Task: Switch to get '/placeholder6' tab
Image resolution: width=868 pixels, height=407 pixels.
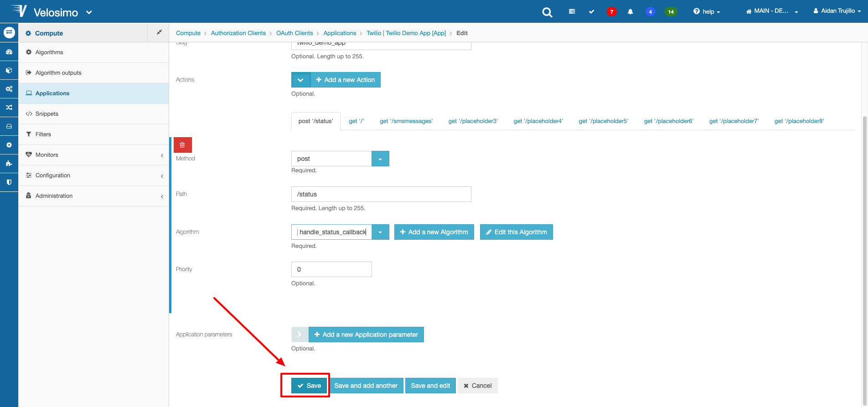Action: coord(669,121)
